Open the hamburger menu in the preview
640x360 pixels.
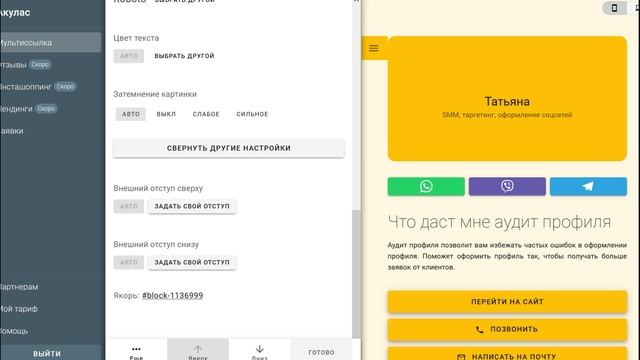pyautogui.click(x=373, y=48)
